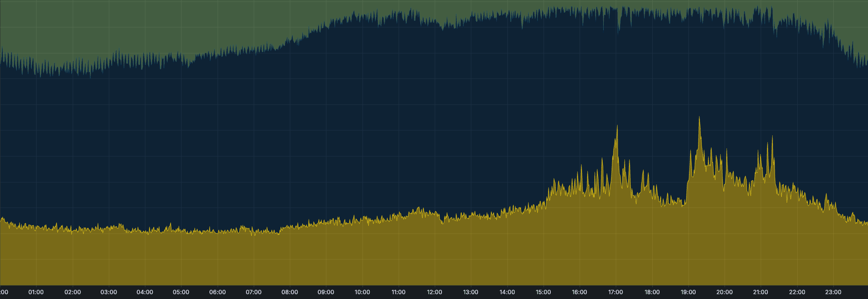The image size is (868, 299).
Task: Click the 18:00 time axis label
Action: (x=652, y=292)
